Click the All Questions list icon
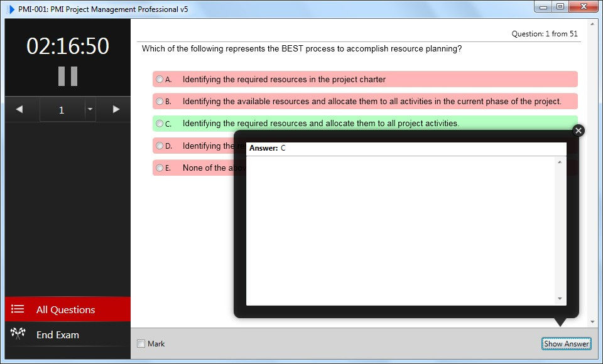Screen dimensions: 603x364 [18, 309]
